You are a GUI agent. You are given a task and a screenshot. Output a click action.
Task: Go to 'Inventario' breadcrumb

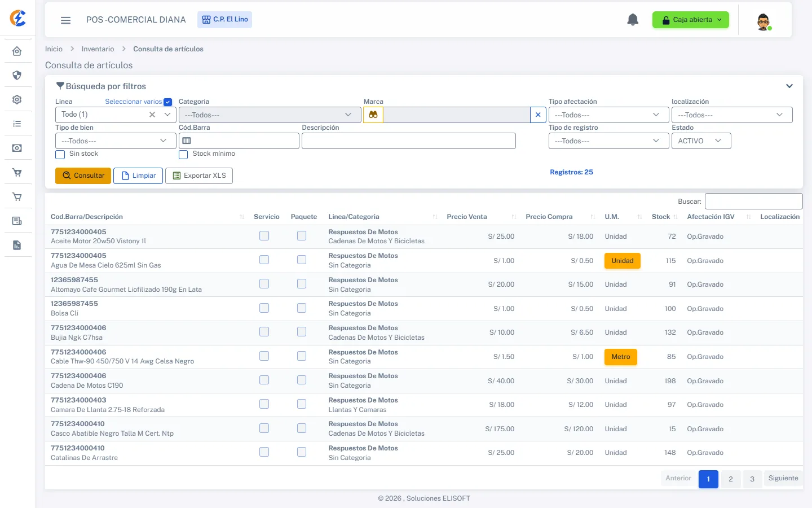98,49
